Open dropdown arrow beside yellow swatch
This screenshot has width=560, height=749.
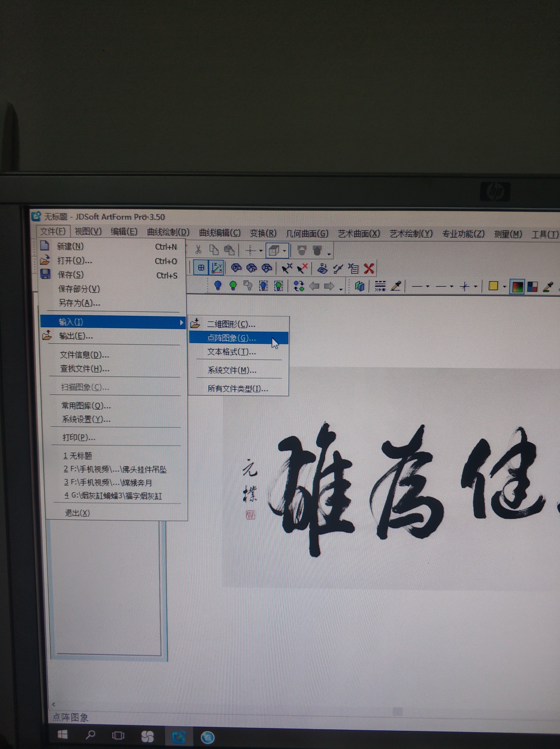[504, 286]
